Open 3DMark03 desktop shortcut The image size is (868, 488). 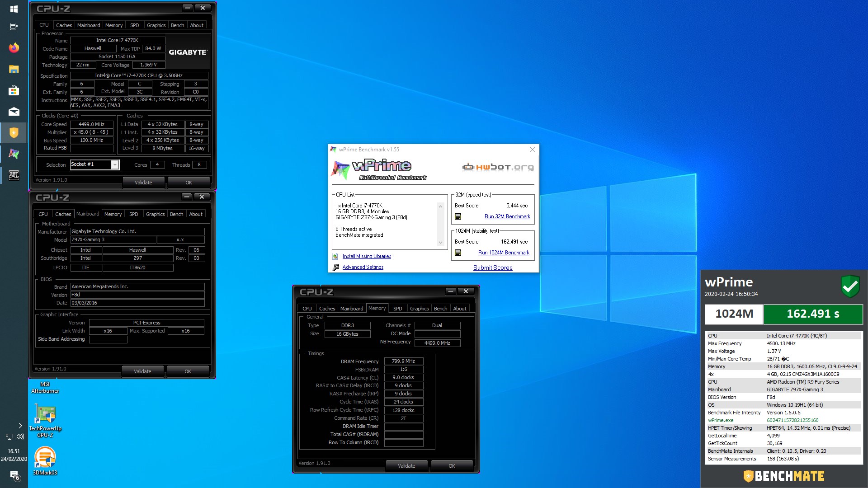pyautogui.click(x=45, y=461)
